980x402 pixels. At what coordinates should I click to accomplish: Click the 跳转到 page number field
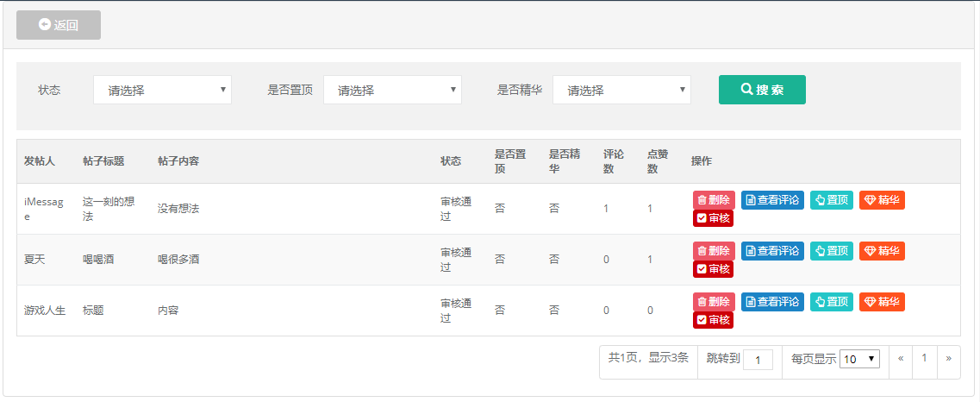coord(758,360)
